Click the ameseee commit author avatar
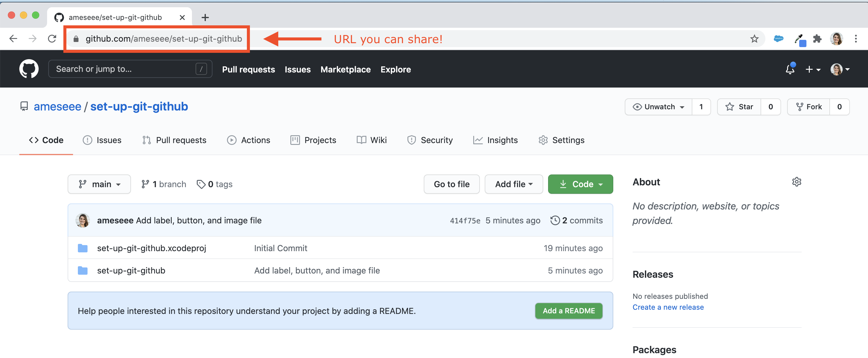Image resolution: width=868 pixels, height=358 pixels. [x=83, y=220]
